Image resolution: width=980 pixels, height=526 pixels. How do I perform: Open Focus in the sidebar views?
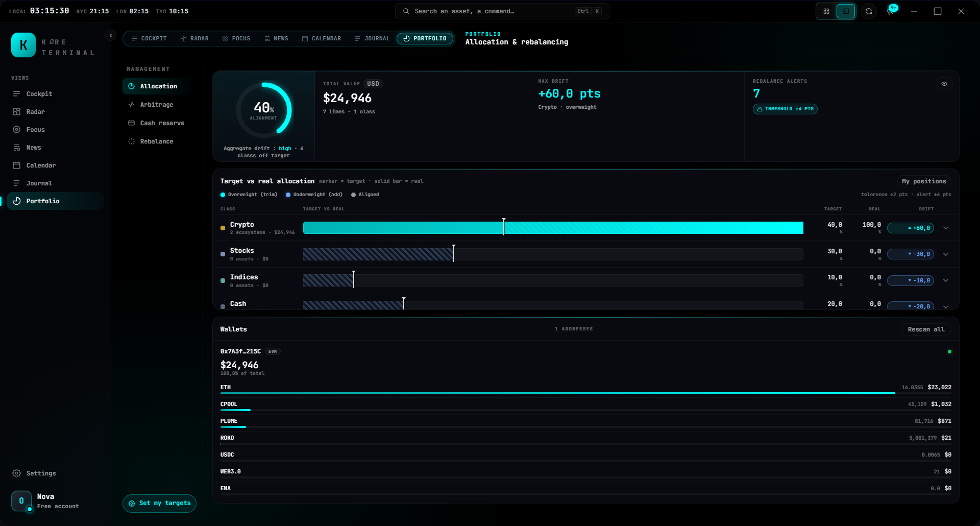pos(55,130)
